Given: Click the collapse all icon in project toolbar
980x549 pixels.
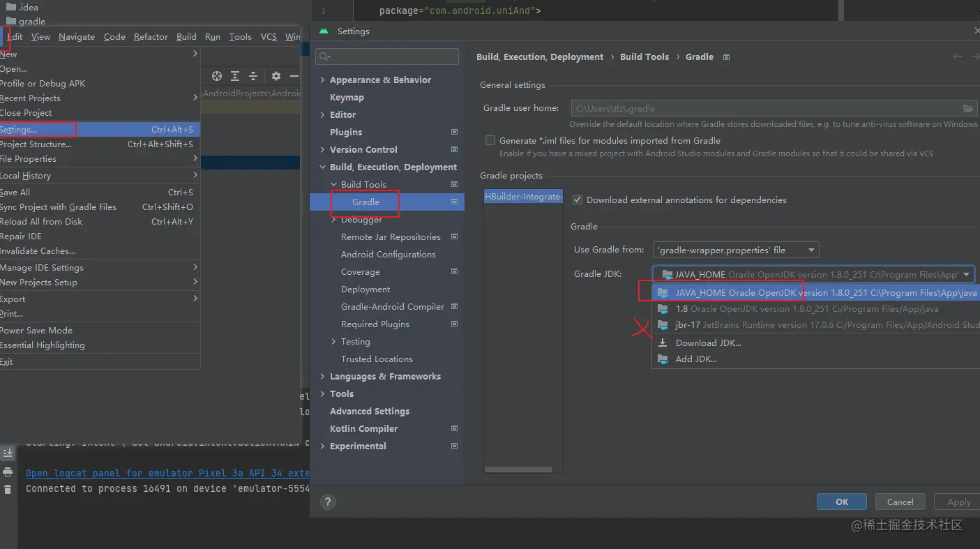Looking at the screenshot, I should click(x=253, y=76).
